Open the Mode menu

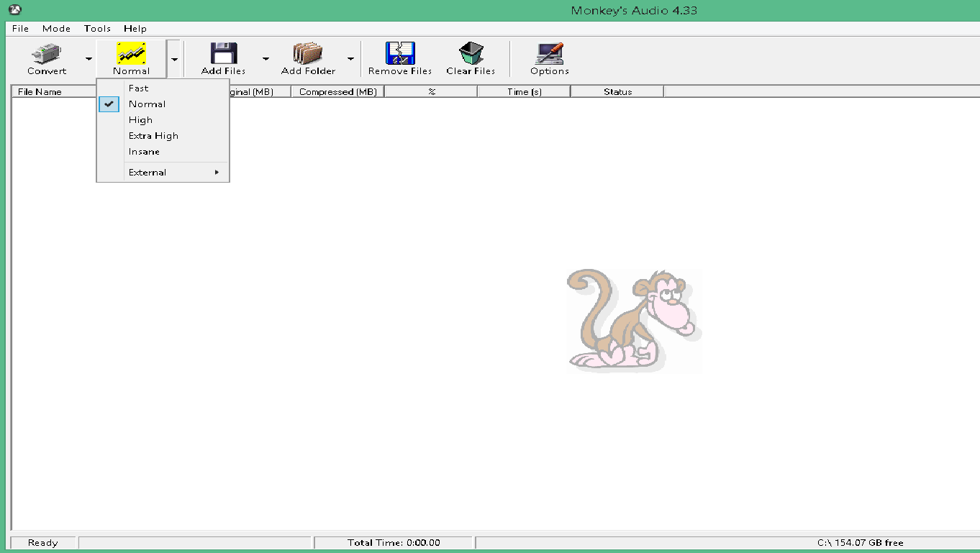click(56, 29)
